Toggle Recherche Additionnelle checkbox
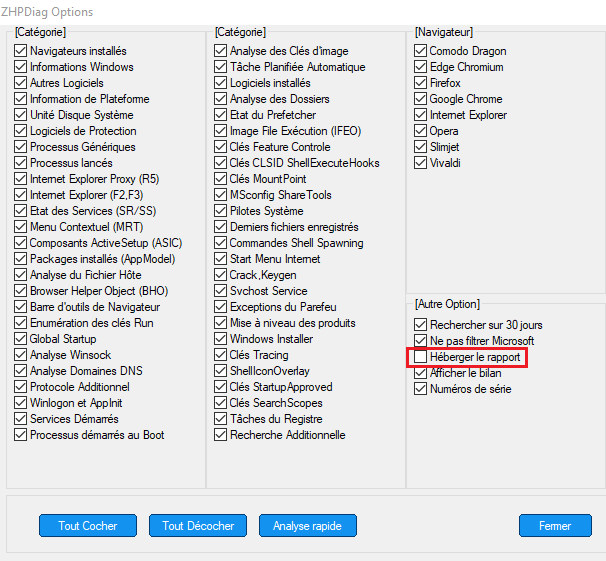 click(x=221, y=435)
